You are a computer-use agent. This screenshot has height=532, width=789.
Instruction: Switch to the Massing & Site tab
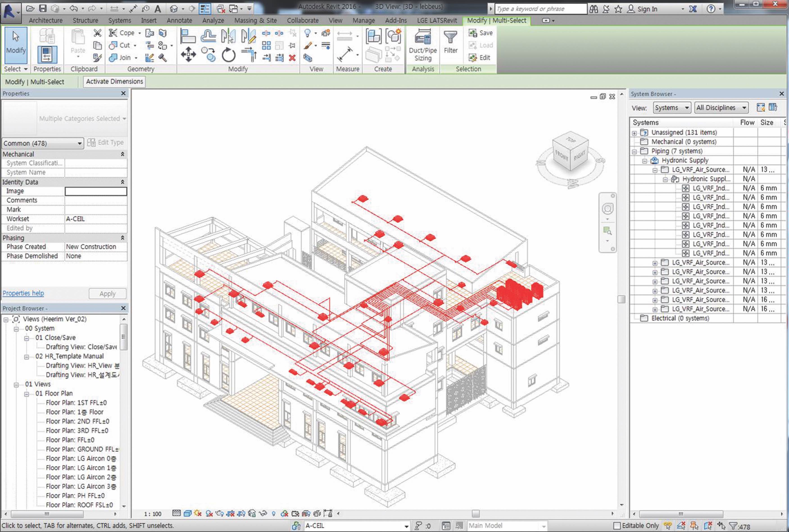click(x=255, y=20)
